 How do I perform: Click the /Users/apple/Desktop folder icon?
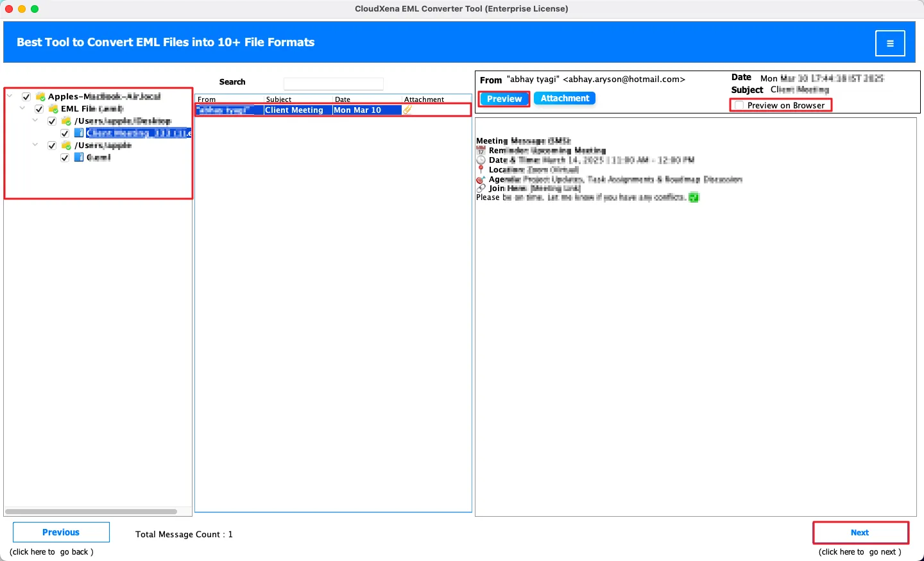(x=66, y=121)
